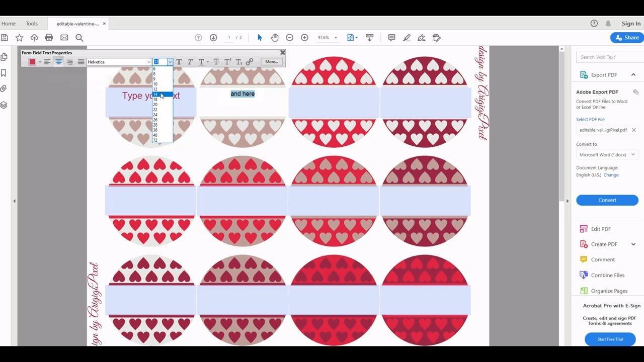Choose font size 14 from the list

pyautogui.click(x=163, y=95)
